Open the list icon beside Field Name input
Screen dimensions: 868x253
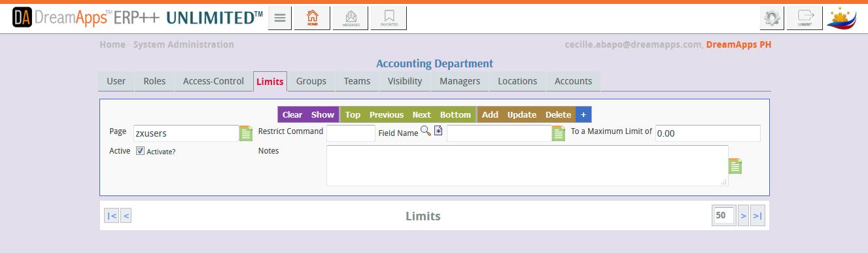pos(559,133)
